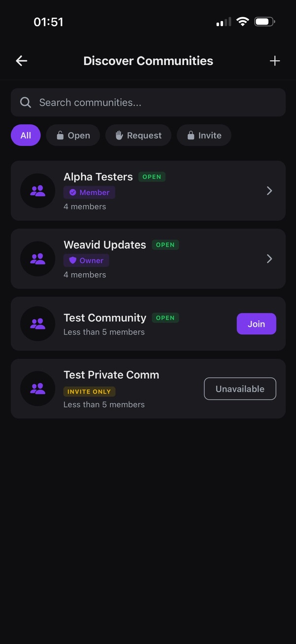Click the magnifying glass search icon
This screenshot has height=644, width=296.
[x=25, y=102]
